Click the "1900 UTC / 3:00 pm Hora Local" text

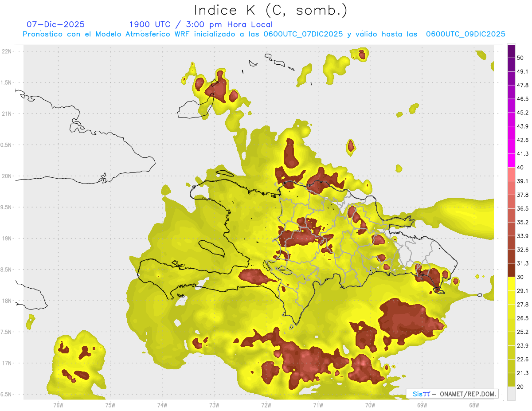pos(201,24)
